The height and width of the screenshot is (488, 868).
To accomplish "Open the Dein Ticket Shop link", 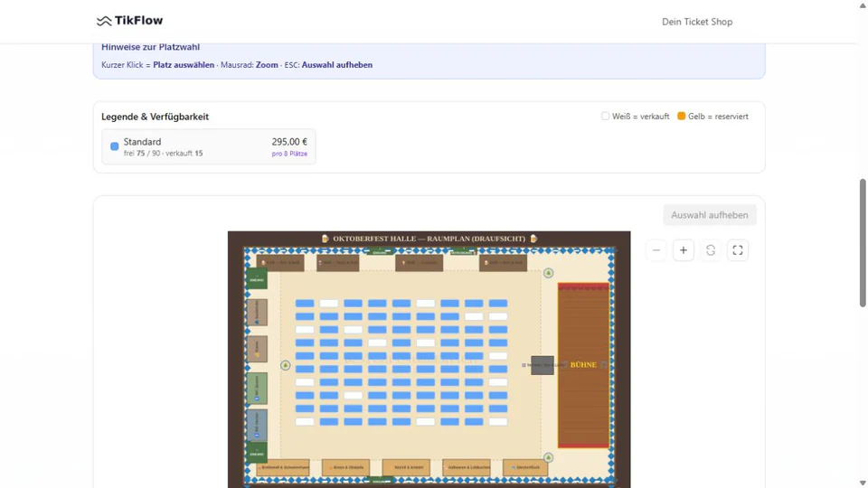I will coord(697,22).
